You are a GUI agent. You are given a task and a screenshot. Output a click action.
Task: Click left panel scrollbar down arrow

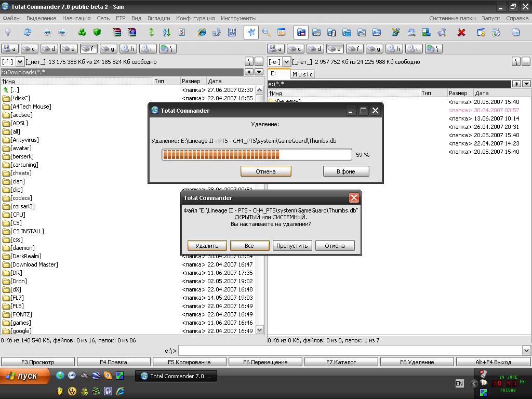260,330
